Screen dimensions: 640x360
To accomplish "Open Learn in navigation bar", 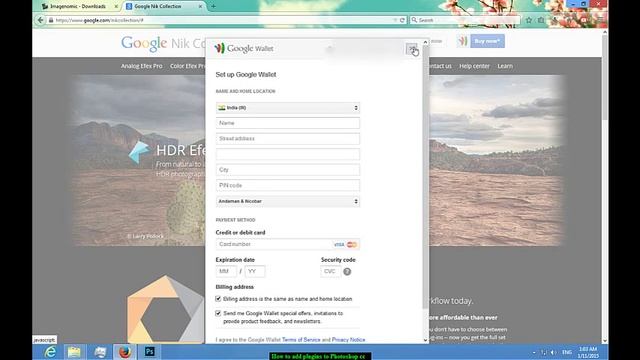I will click(x=505, y=66).
